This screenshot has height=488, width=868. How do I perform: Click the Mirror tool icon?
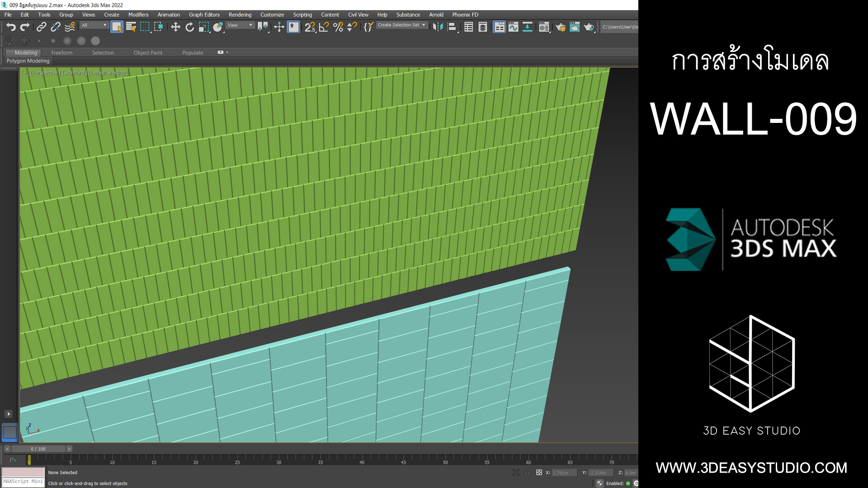437,27
